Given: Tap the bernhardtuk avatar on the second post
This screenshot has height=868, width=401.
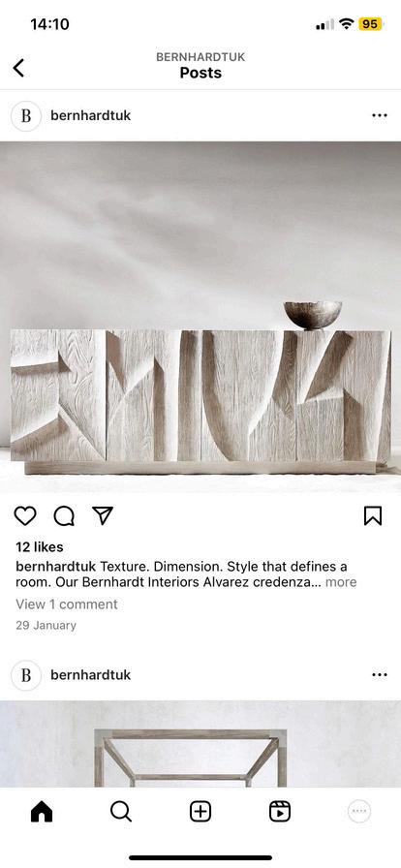Looking at the screenshot, I should pyautogui.click(x=26, y=675).
